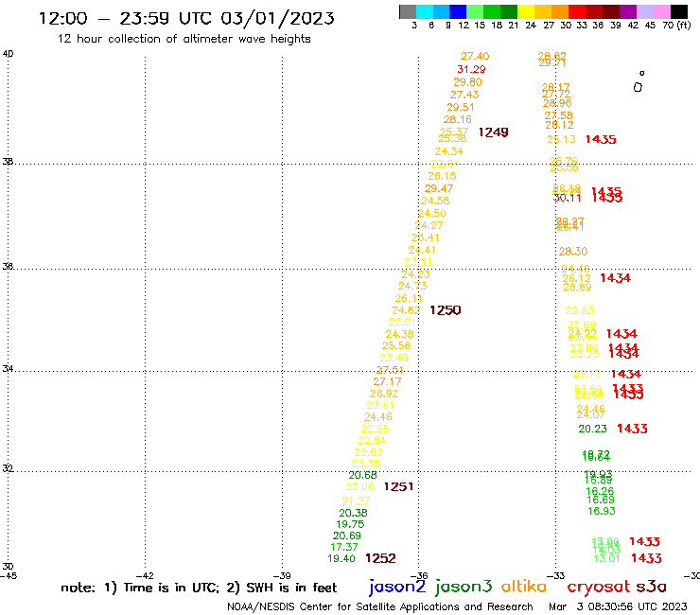Click the 16.26 wave height value

click(x=600, y=491)
